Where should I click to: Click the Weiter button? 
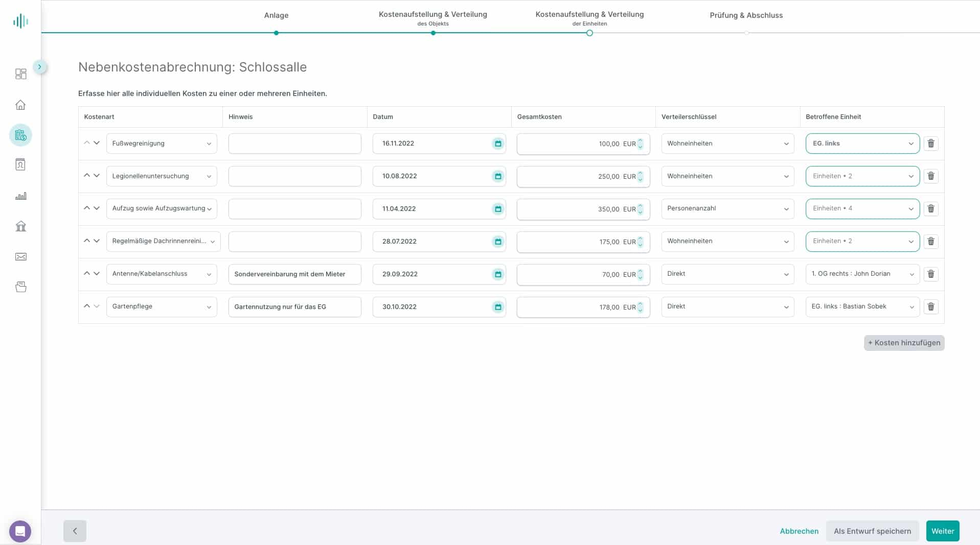(943, 531)
